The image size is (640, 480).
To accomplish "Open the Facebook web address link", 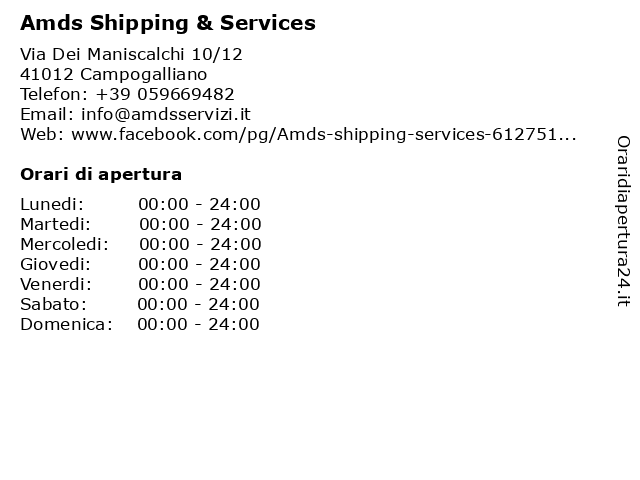I will pyautogui.click(x=324, y=135).
